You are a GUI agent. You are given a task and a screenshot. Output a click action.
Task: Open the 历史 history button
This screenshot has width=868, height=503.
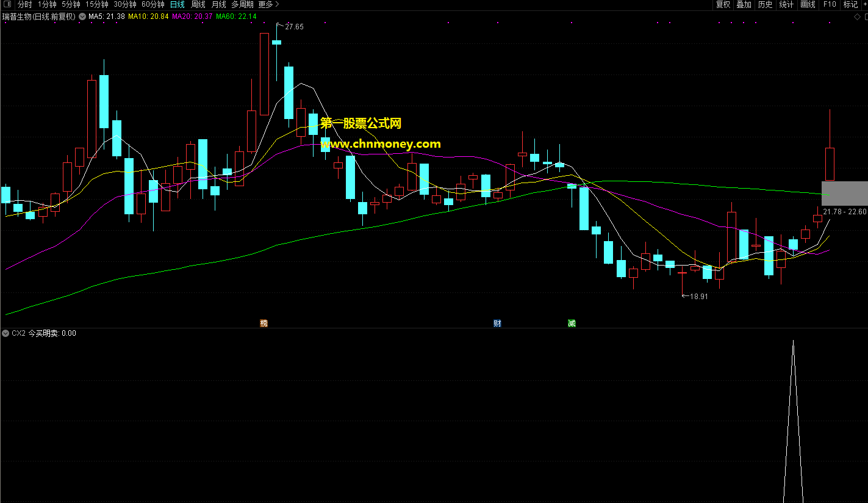[x=765, y=4]
